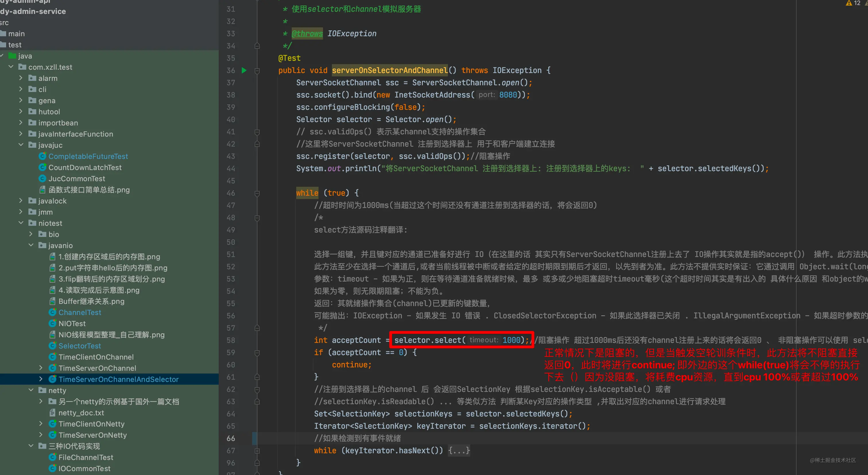Viewport: 868px width, 475px height.
Task: Click the CountDownLatchTest class icon
Action: coord(42,167)
